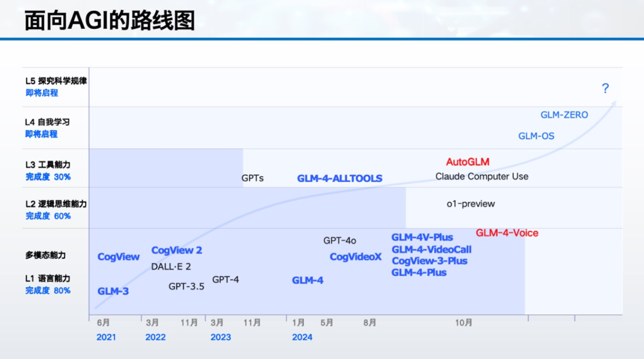Select the DALL·E 2 label
This screenshot has width=644, height=359.
(171, 267)
